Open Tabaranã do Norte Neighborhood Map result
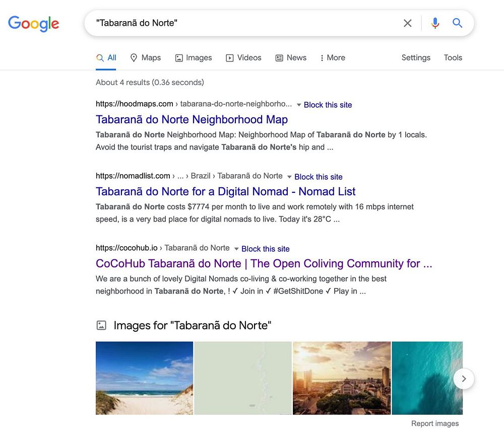The height and width of the screenshot is (430, 504). click(x=192, y=119)
